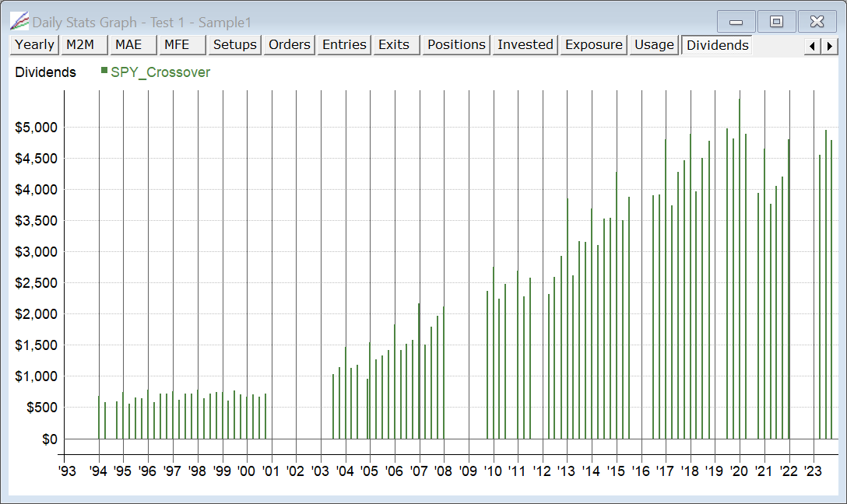Click the SPY_Crossover legend label
Viewport: 847px width, 504px height.
click(160, 72)
